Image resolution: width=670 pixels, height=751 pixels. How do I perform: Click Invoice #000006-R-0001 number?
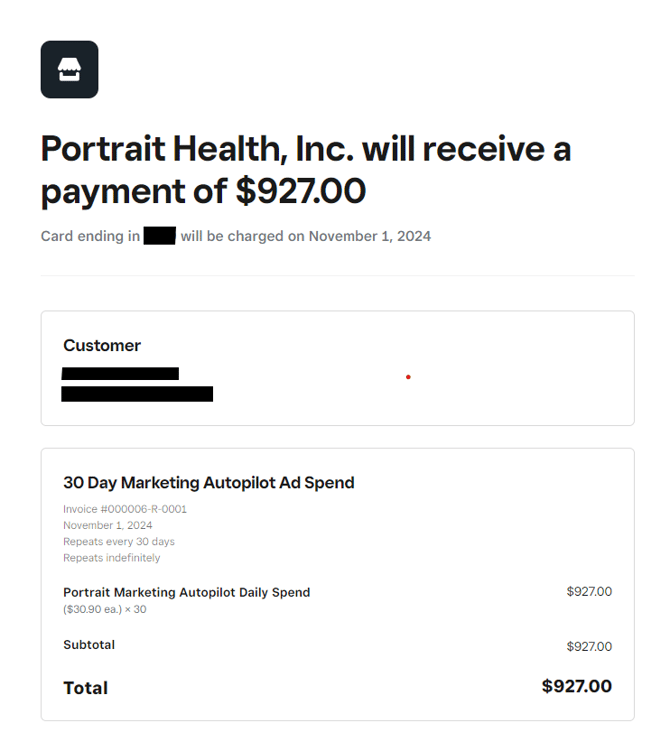[125, 509]
